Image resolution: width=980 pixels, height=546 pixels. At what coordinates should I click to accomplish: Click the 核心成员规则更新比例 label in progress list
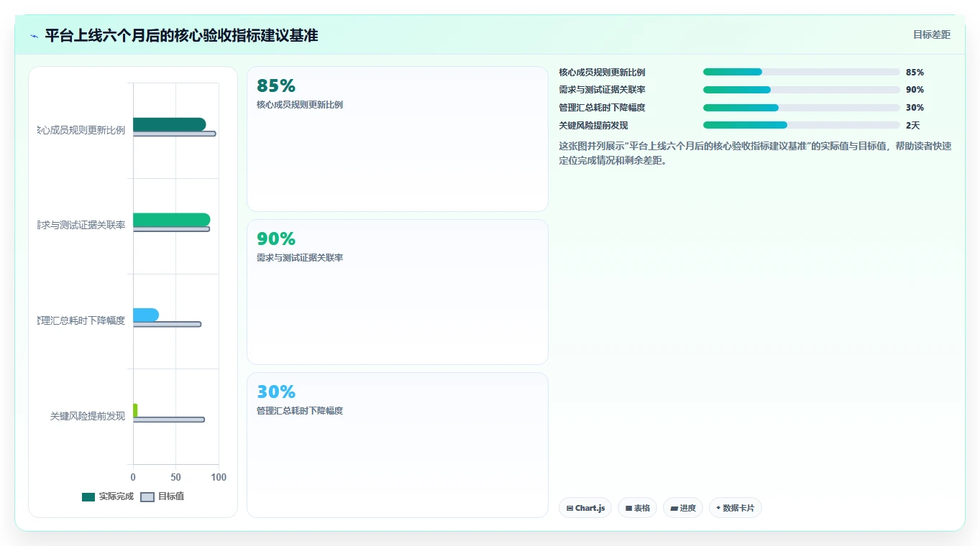pos(602,72)
